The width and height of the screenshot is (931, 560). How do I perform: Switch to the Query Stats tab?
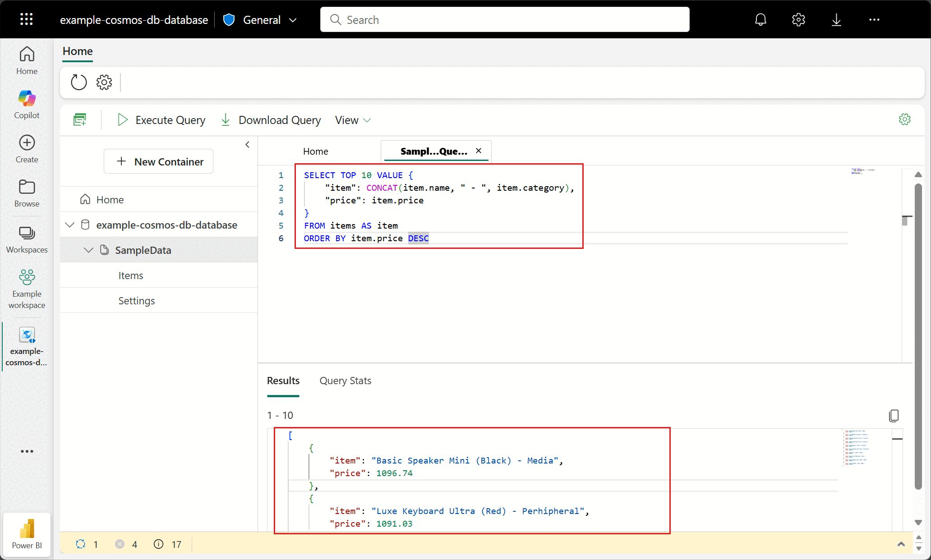tap(345, 381)
